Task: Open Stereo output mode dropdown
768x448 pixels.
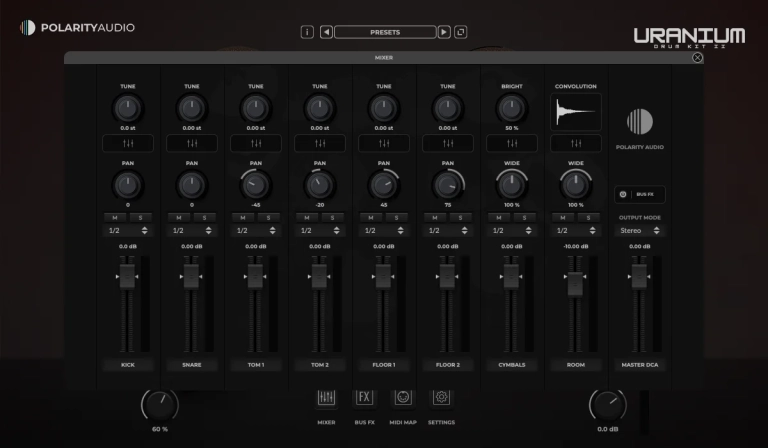Action: (x=640, y=231)
